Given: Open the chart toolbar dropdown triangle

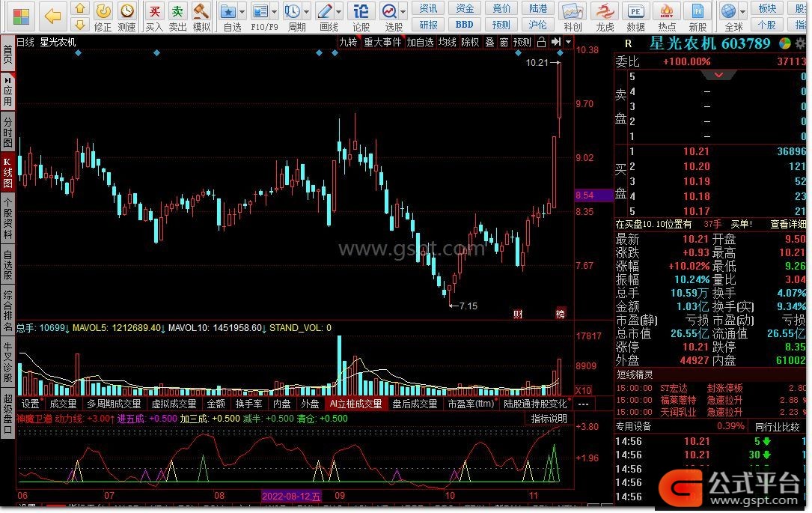Looking at the screenshot, I should click(x=568, y=42).
